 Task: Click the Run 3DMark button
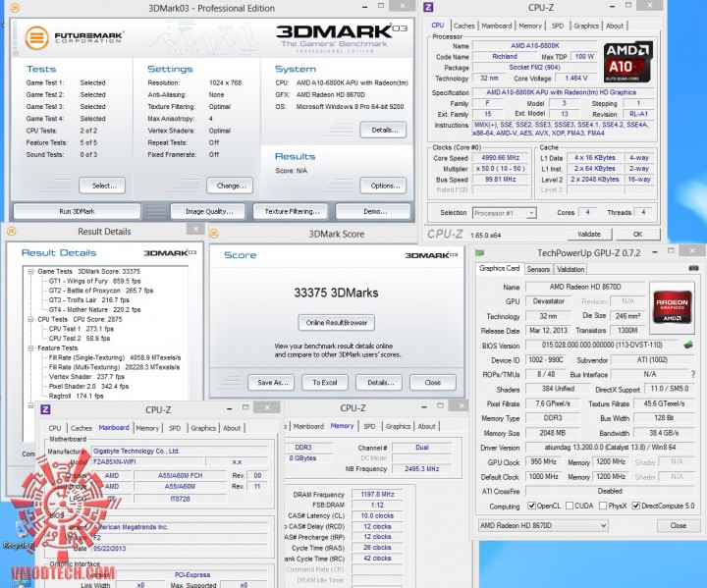78,211
